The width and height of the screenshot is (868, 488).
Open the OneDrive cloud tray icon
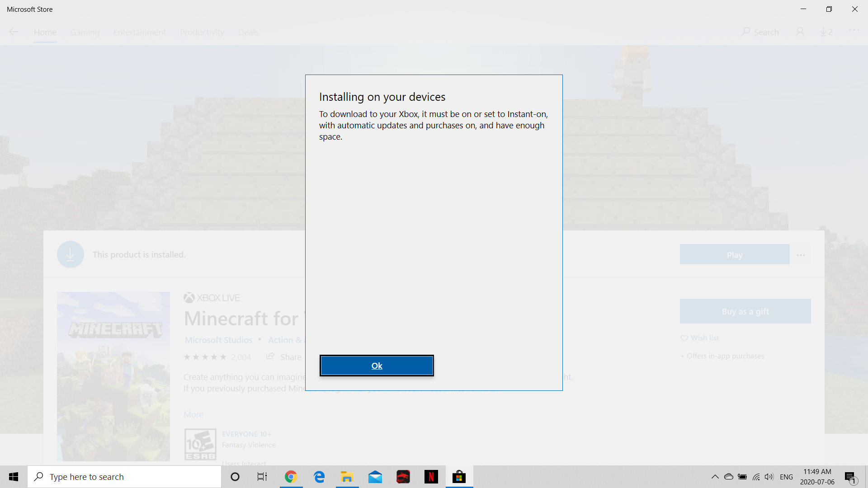(x=729, y=477)
